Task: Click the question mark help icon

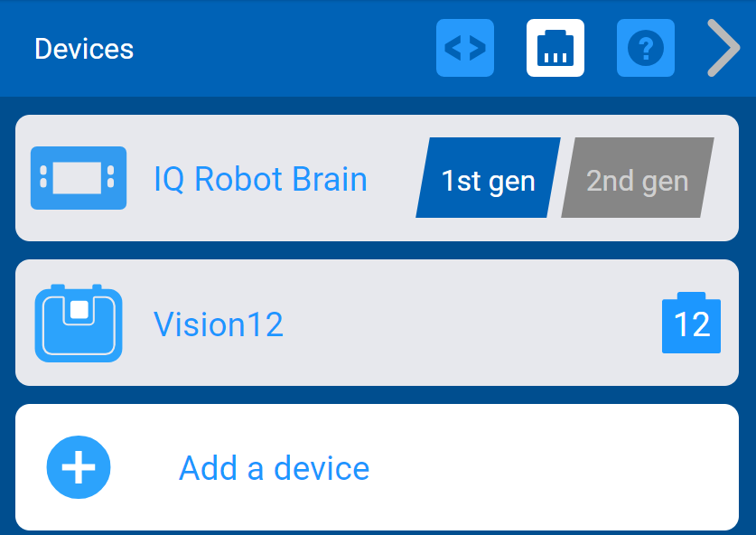Action: tap(645, 48)
